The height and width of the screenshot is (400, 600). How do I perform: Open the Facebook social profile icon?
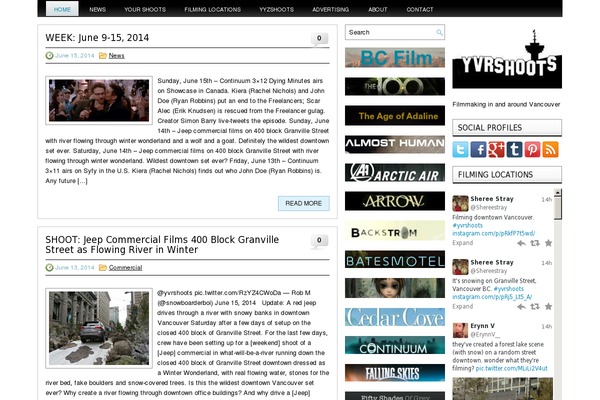(478, 150)
